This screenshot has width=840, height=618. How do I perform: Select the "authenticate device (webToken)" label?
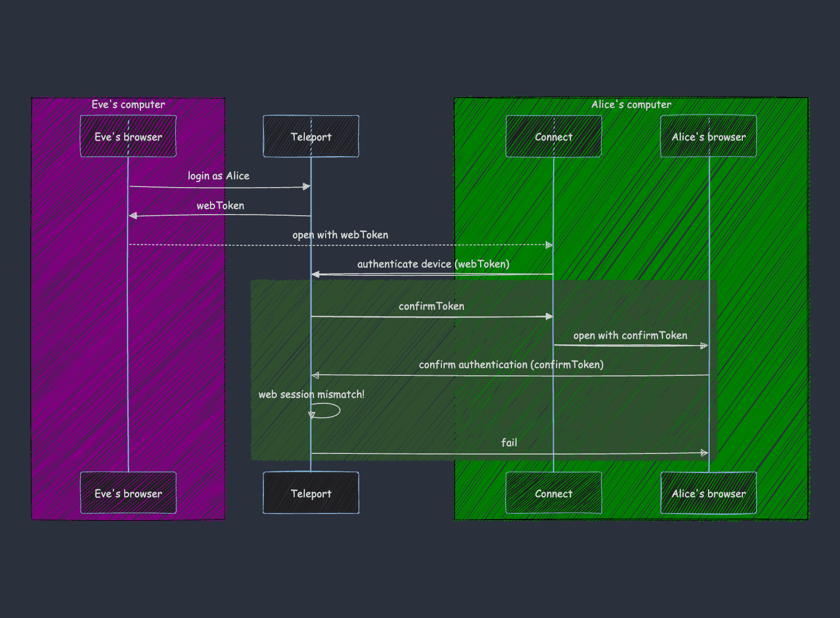(x=433, y=264)
